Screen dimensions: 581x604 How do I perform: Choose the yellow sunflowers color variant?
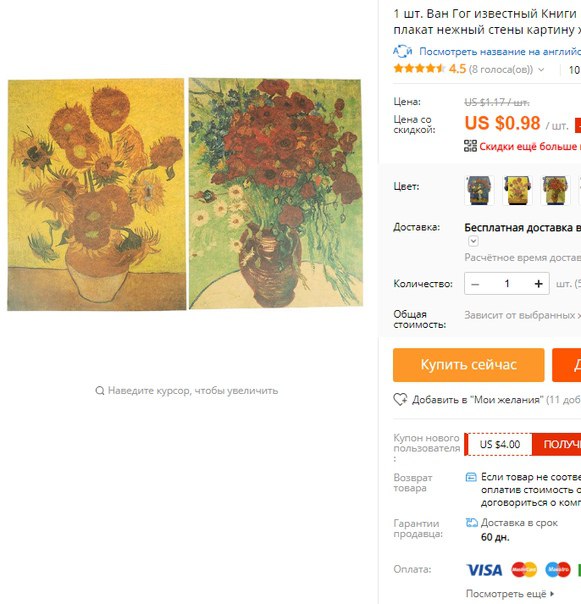click(x=518, y=190)
